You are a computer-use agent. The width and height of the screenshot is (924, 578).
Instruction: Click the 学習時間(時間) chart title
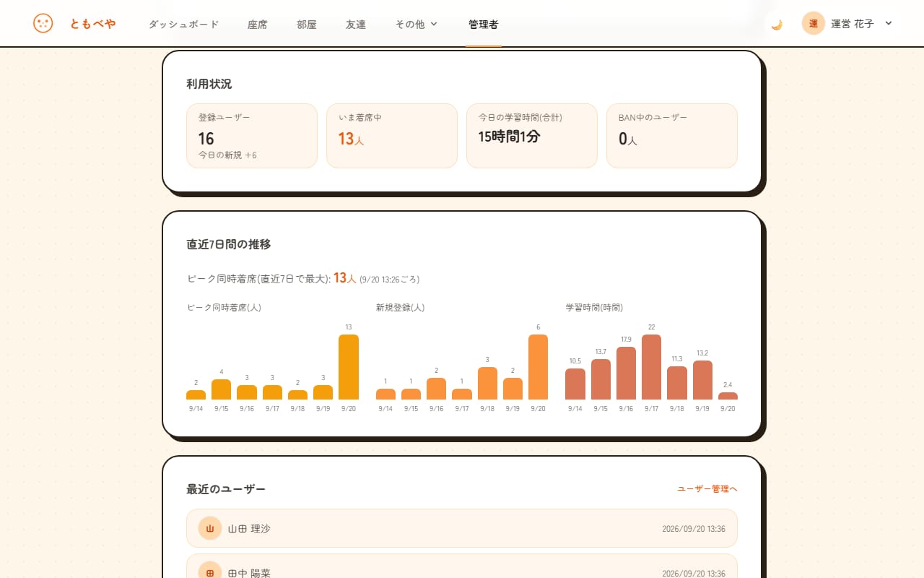(594, 307)
